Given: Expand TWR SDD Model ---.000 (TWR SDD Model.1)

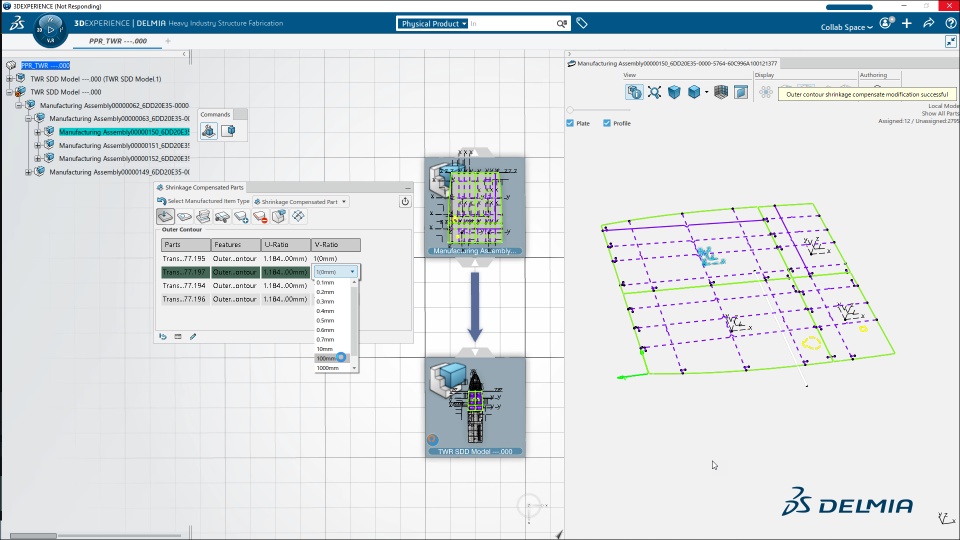Looking at the screenshot, I should pyautogui.click(x=10, y=79).
